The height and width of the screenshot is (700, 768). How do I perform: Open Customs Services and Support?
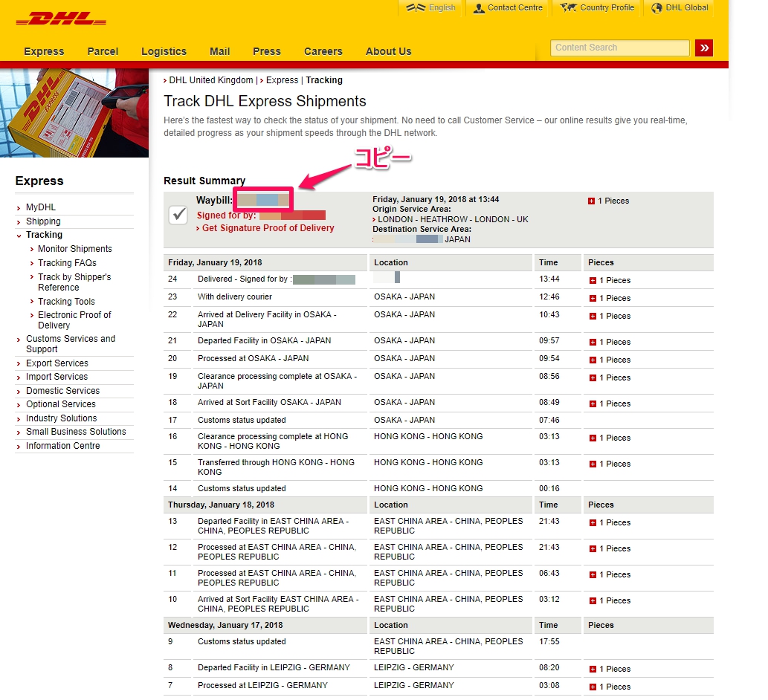click(x=71, y=344)
